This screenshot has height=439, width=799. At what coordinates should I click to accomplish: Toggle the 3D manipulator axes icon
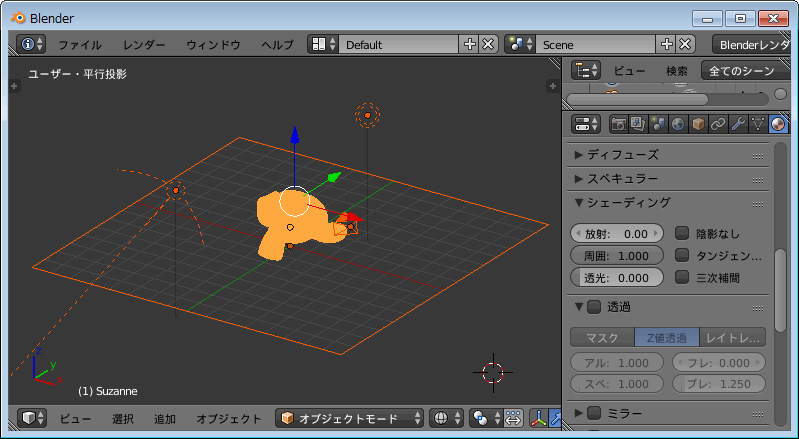(x=538, y=418)
